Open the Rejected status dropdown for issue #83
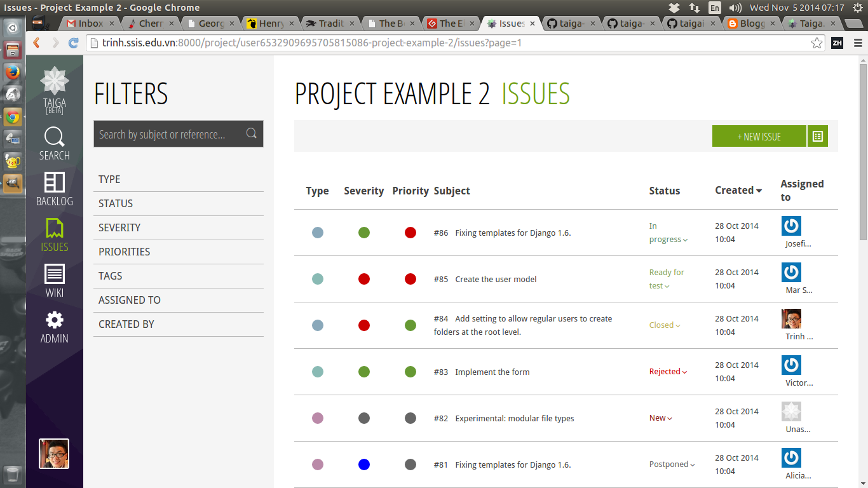 tap(667, 372)
